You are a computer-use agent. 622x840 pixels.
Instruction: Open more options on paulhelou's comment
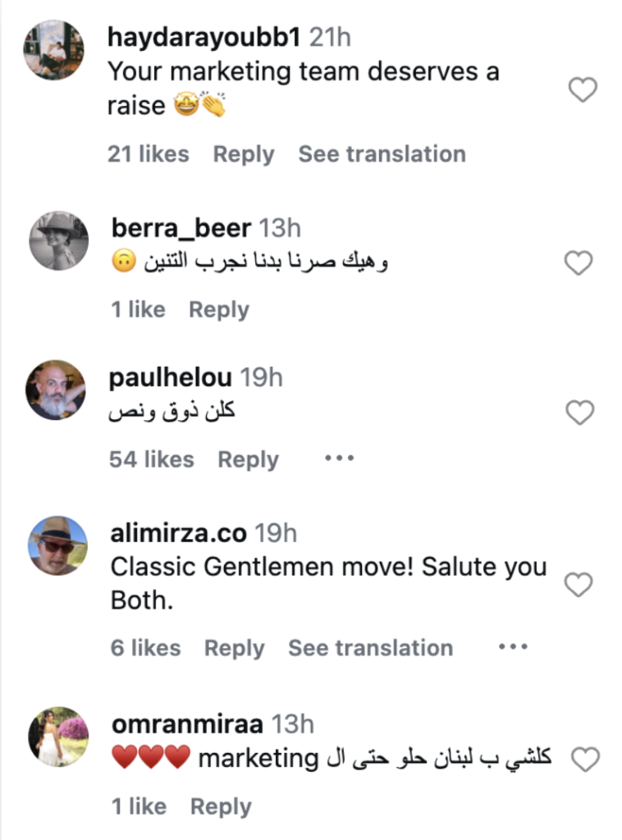coord(339,459)
